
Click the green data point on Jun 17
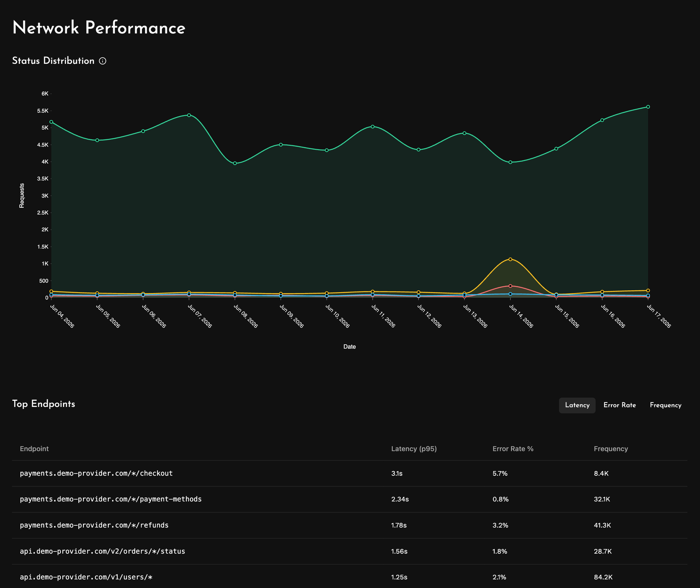click(648, 107)
